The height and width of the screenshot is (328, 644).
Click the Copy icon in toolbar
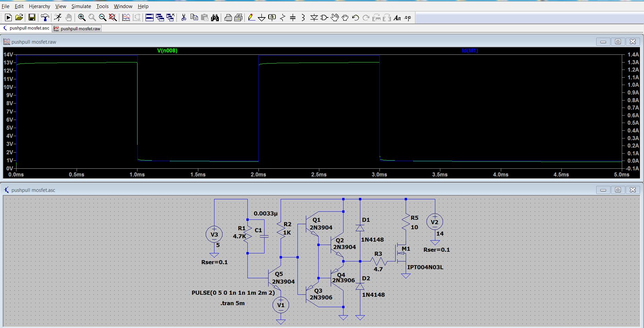(x=194, y=17)
